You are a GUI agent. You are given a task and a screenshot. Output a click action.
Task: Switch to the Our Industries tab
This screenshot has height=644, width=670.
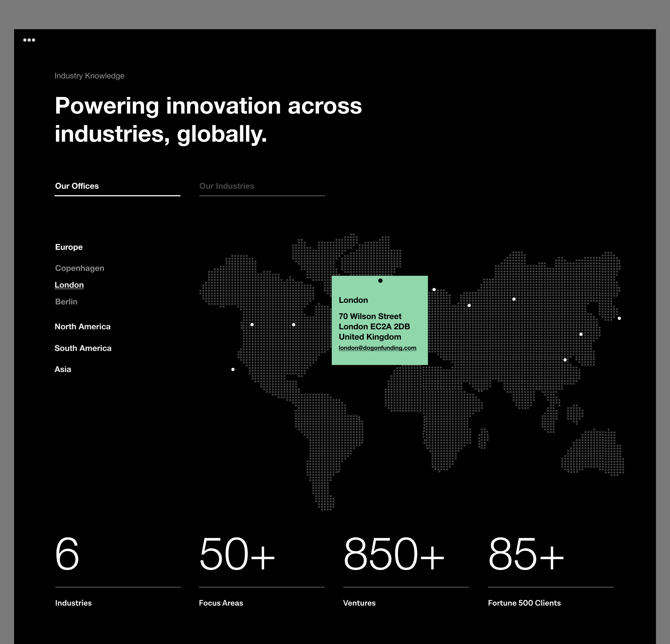[x=227, y=186]
